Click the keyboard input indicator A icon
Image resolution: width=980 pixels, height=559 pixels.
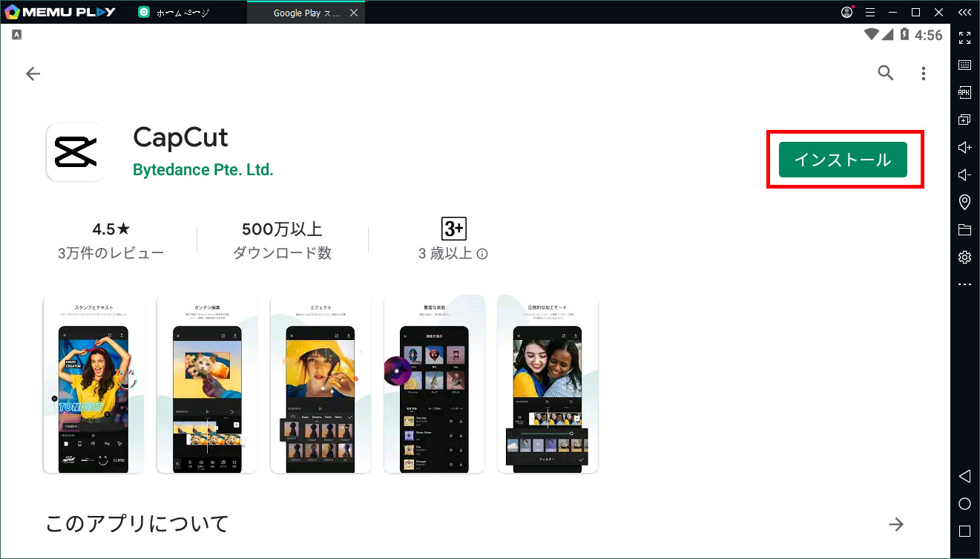point(17,34)
